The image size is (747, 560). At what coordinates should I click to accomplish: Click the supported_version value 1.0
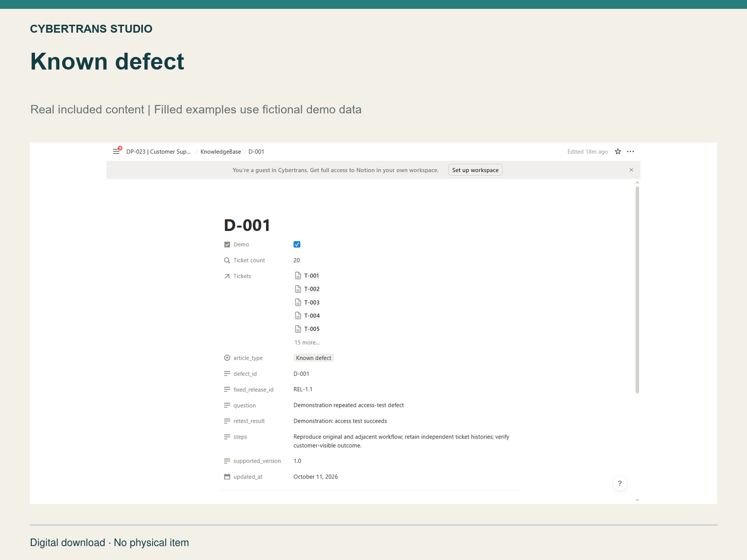tap(297, 461)
